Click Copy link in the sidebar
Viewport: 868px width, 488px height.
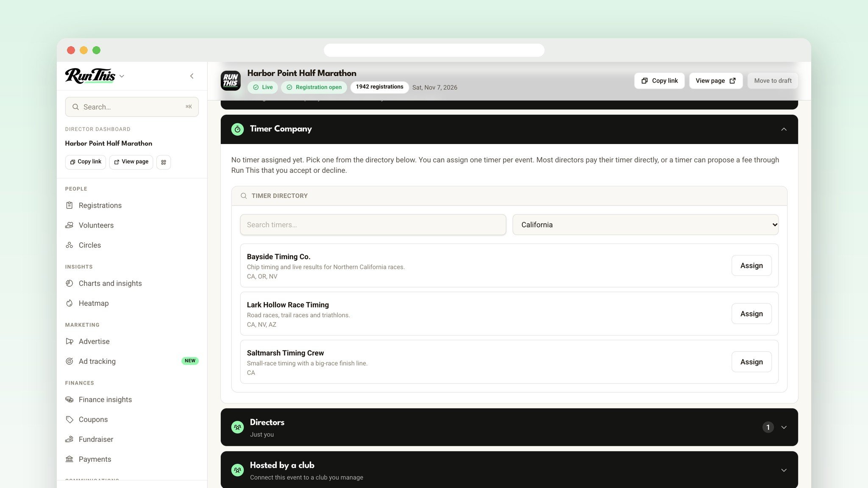tap(86, 162)
